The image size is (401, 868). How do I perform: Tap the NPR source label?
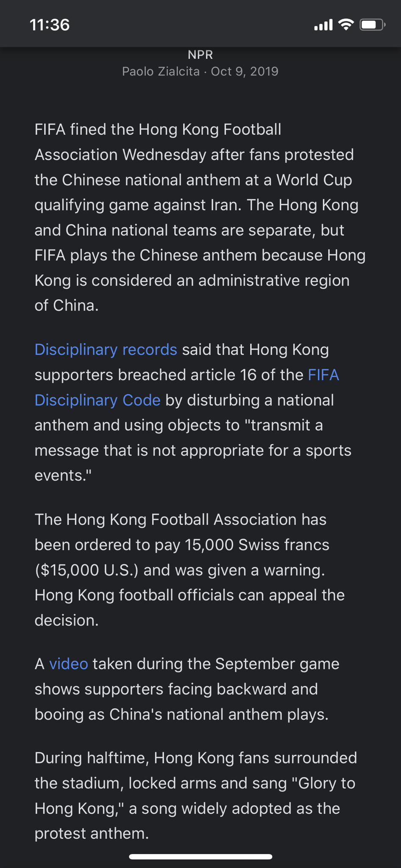click(x=200, y=55)
